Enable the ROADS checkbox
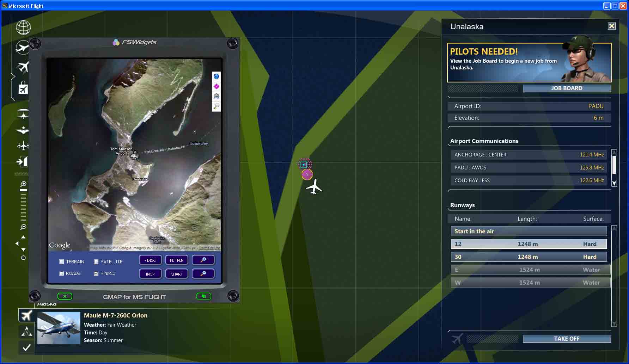 click(x=62, y=273)
